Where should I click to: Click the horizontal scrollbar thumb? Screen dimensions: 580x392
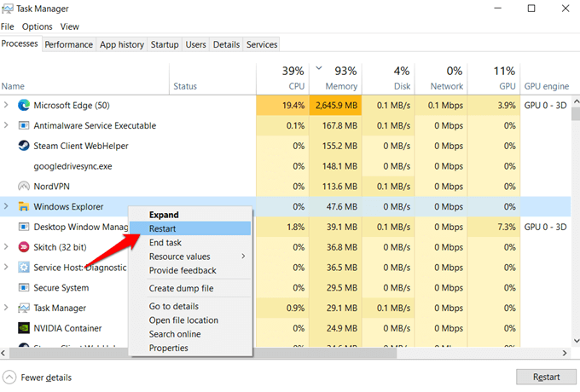[x=203, y=353]
